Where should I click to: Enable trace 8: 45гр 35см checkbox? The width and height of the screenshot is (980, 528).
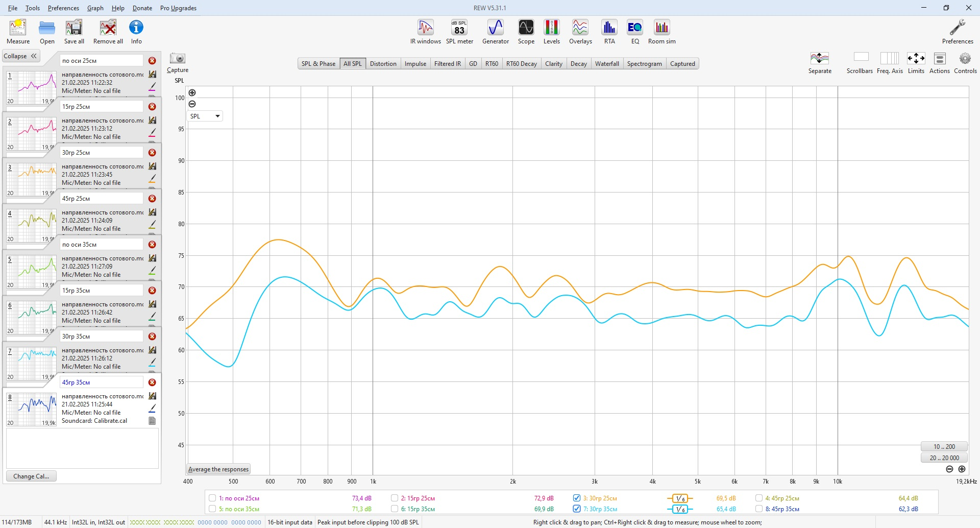coord(759,509)
